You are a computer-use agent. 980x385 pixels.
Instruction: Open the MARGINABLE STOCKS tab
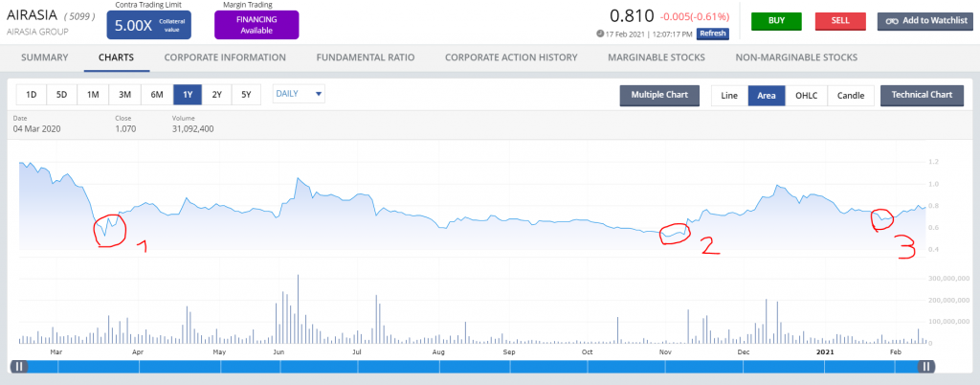(657, 57)
